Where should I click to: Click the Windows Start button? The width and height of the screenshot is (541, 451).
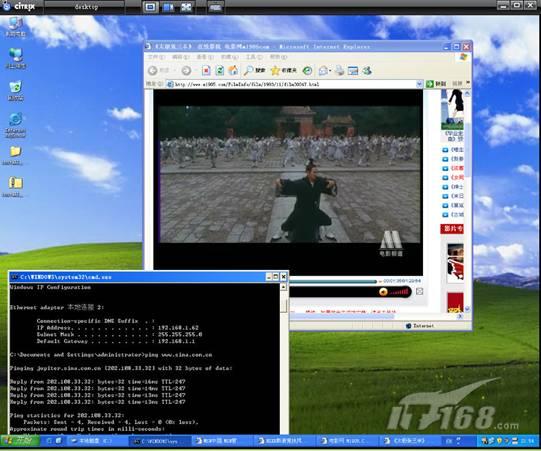click(20, 441)
